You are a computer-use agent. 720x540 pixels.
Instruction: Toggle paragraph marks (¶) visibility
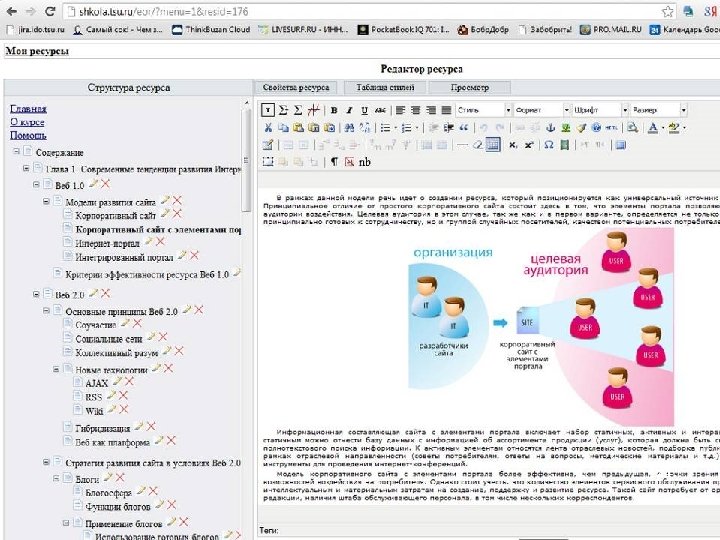point(334,162)
